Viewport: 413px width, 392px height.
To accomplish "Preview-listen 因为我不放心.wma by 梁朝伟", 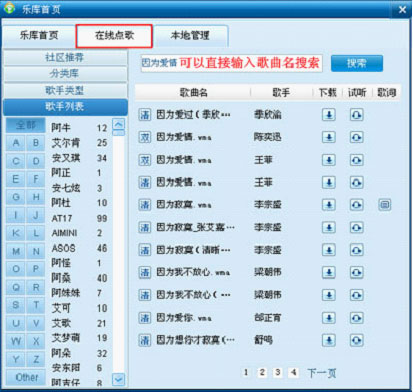I will point(356,273).
